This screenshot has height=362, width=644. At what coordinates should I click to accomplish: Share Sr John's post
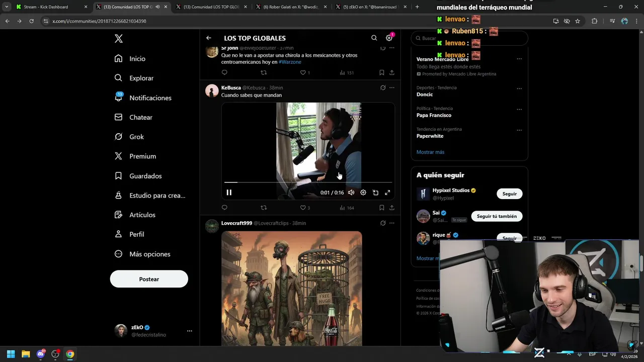[x=392, y=72]
